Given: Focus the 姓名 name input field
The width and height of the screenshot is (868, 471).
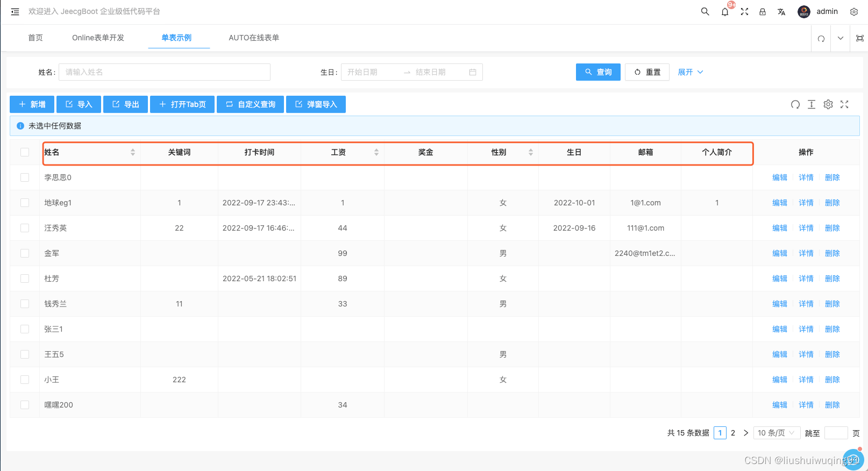Looking at the screenshot, I should click(165, 72).
